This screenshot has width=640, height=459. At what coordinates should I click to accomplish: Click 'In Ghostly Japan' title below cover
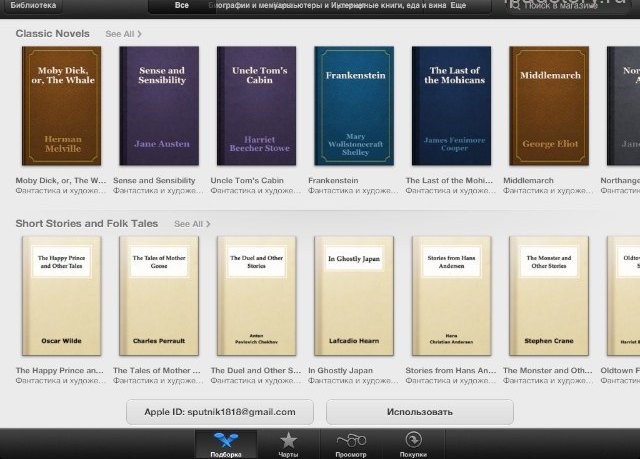point(340,370)
